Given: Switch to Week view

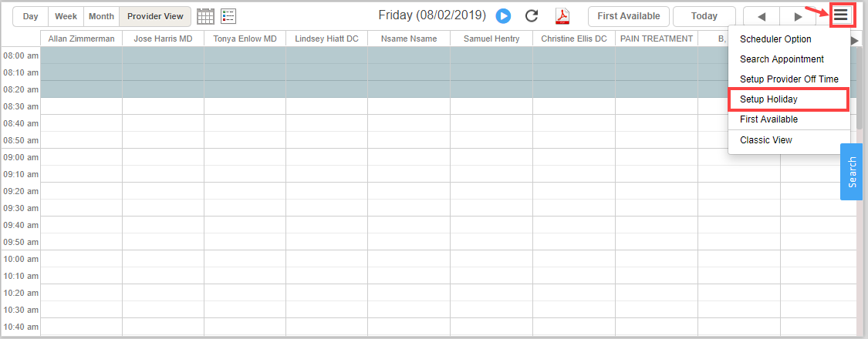Looking at the screenshot, I should [66, 16].
